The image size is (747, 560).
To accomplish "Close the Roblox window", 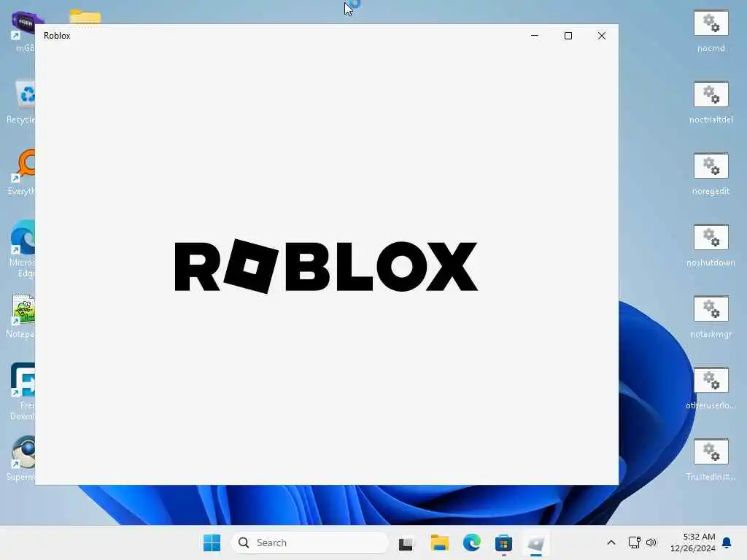I will (x=602, y=36).
